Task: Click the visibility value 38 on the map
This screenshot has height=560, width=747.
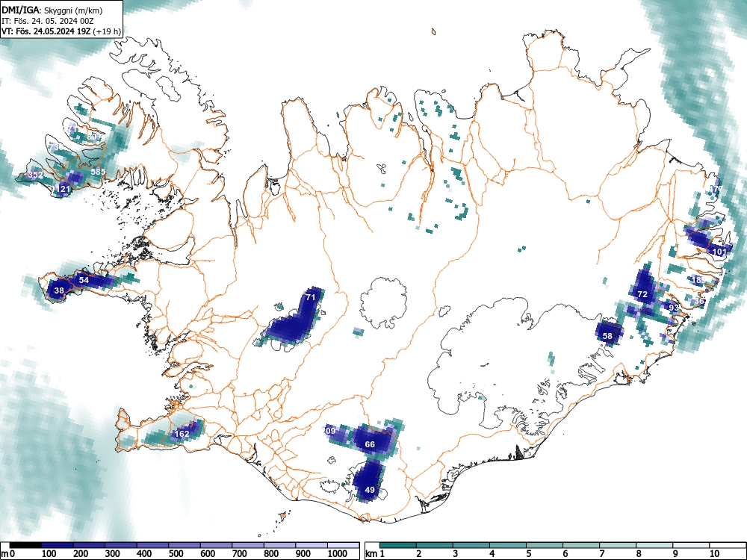Action: point(59,290)
